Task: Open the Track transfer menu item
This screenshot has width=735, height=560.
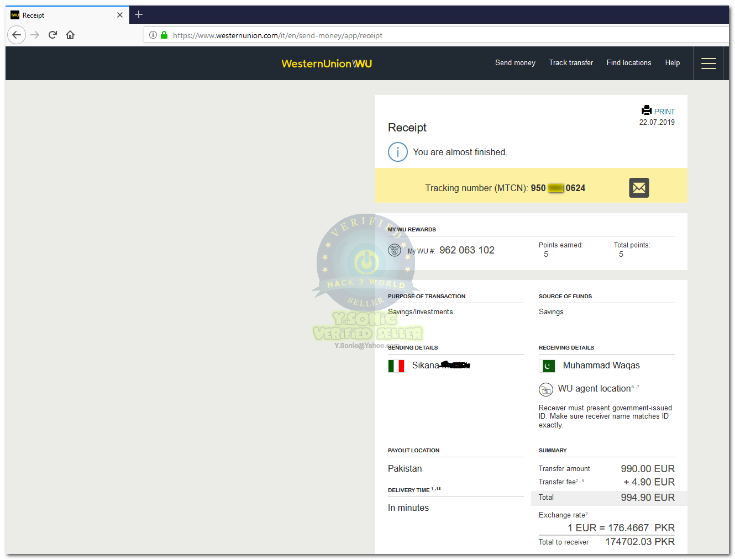Action: click(x=571, y=62)
